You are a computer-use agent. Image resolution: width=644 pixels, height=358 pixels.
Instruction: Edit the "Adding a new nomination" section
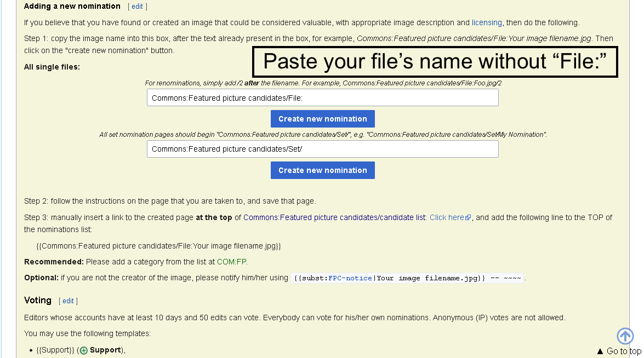(x=137, y=7)
